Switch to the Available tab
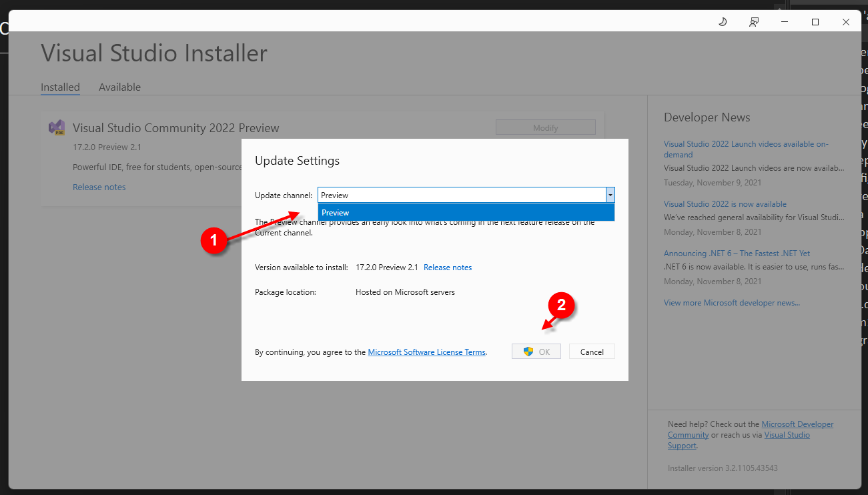 pyautogui.click(x=119, y=87)
